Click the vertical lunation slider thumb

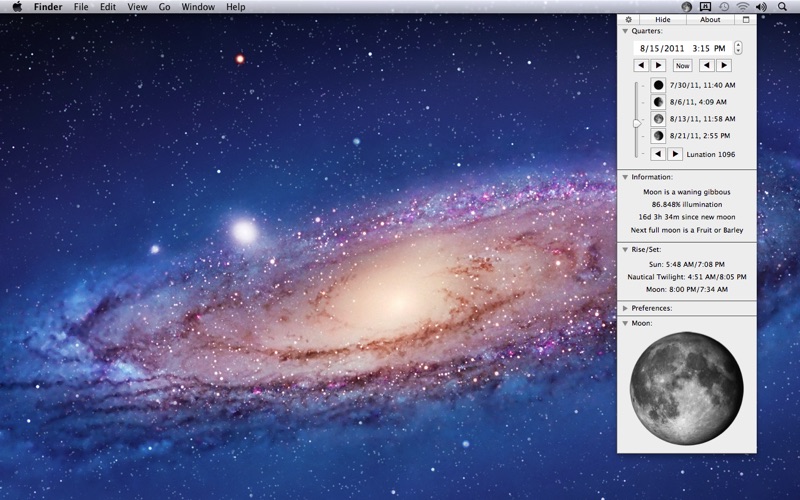[x=637, y=123]
